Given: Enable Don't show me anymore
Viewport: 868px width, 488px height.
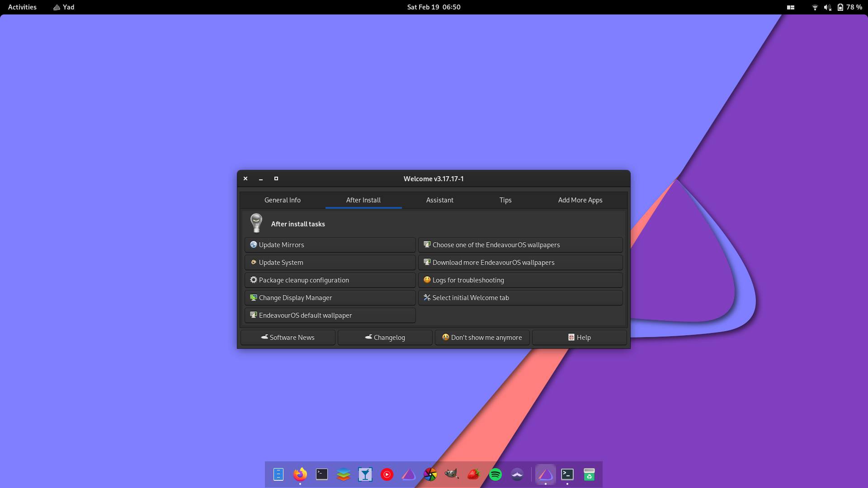Looking at the screenshot, I should [482, 337].
